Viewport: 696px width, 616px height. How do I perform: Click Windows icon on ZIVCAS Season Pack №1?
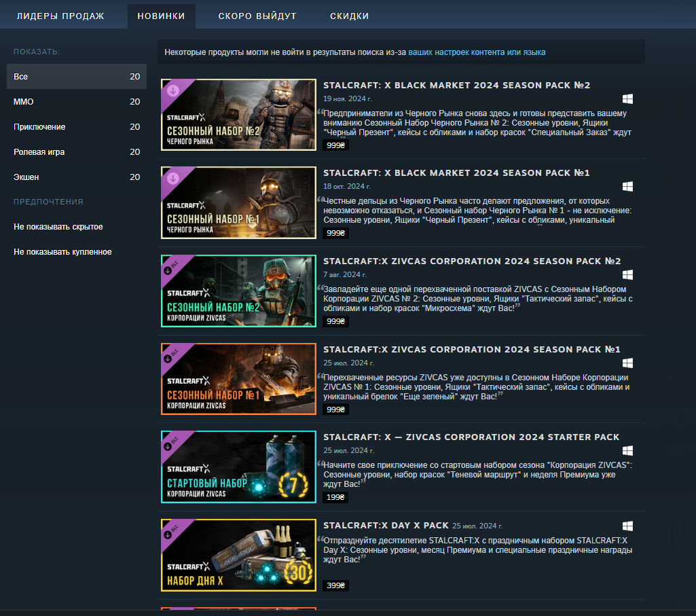(627, 363)
